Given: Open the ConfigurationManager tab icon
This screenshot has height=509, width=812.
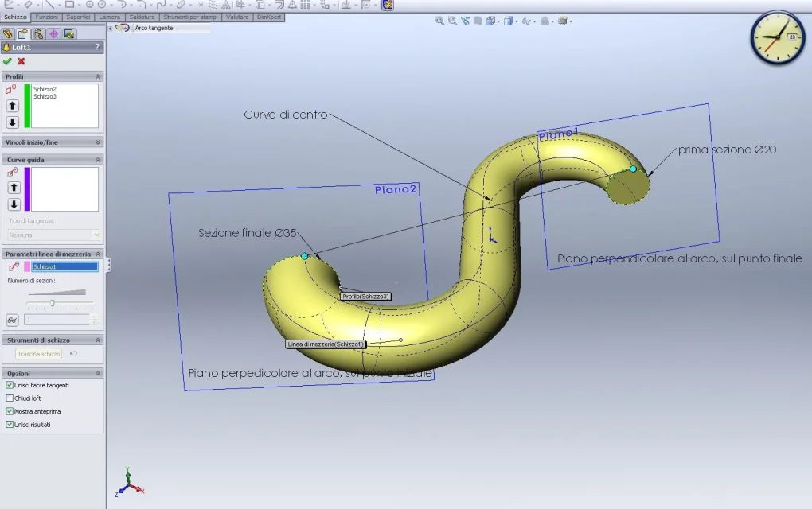Looking at the screenshot, I should (38, 34).
